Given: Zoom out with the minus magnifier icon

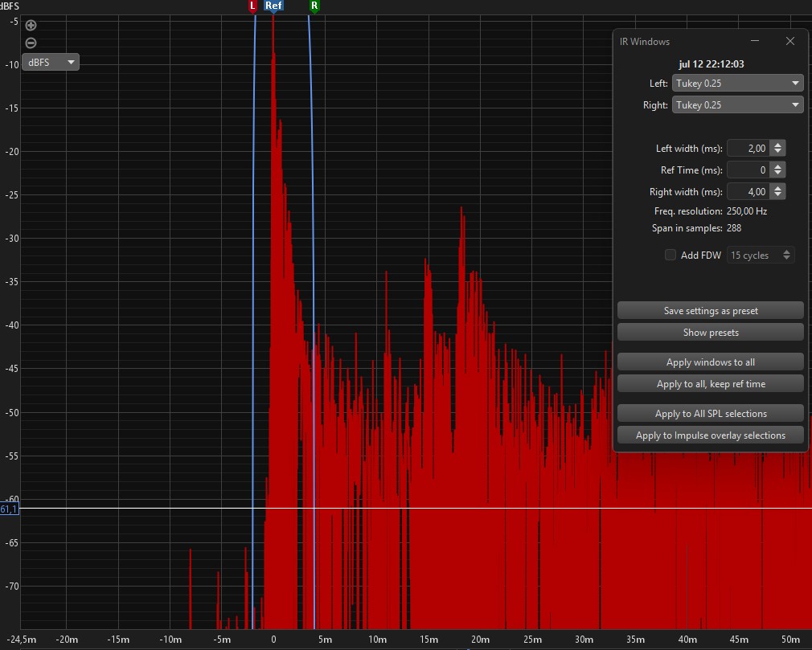Looking at the screenshot, I should click(31, 43).
